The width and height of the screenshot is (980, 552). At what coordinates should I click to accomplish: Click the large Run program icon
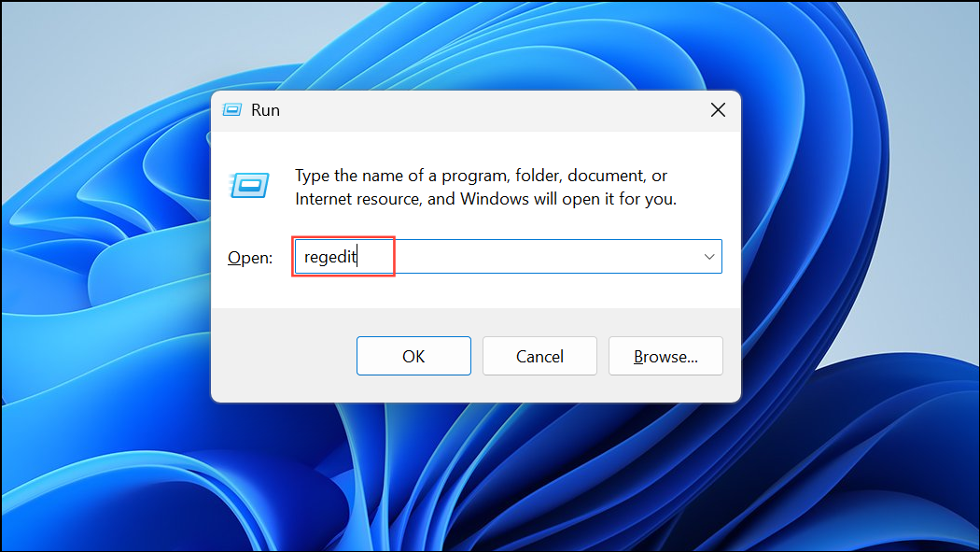coord(249,186)
